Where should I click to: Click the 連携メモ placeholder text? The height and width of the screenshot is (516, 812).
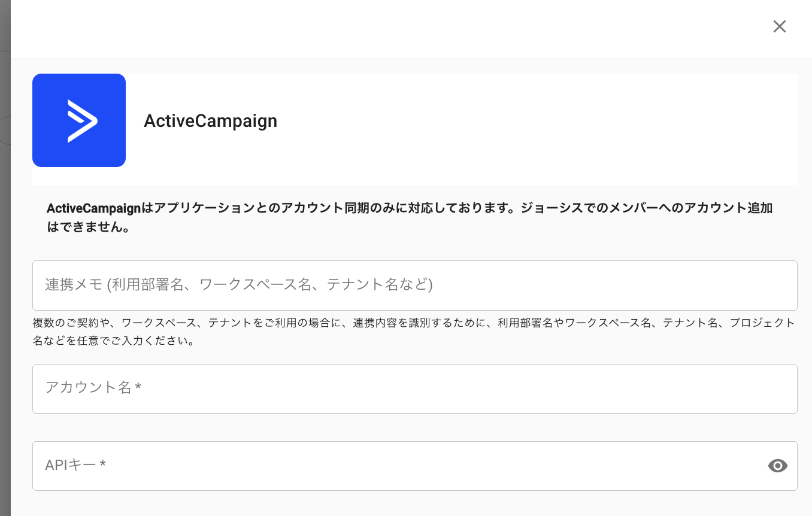(x=238, y=284)
